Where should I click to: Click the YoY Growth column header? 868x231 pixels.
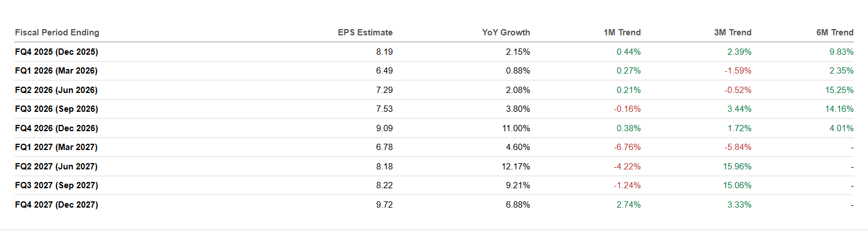point(506,33)
